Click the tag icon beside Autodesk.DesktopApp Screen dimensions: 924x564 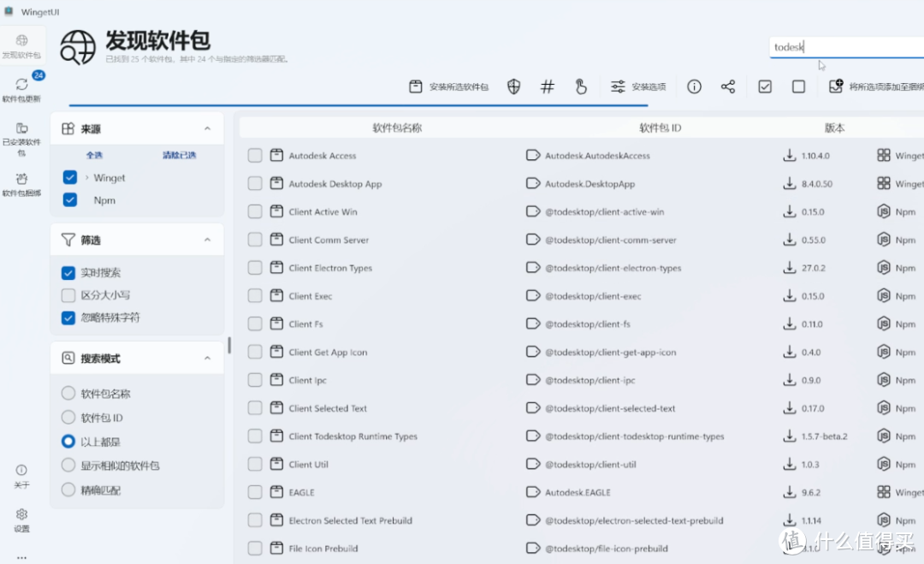click(x=533, y=183)
